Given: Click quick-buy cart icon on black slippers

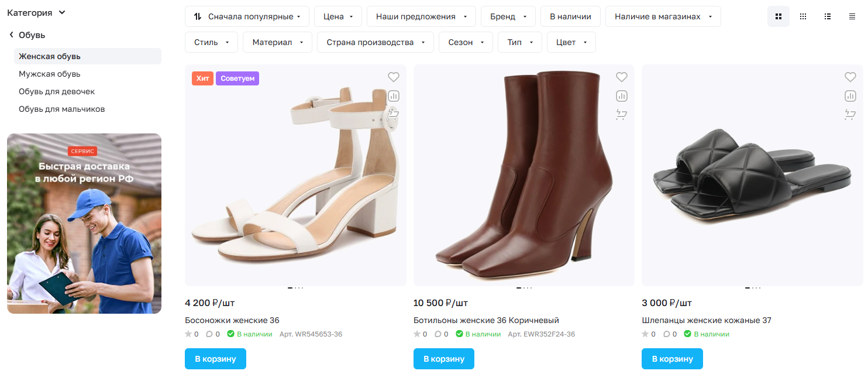Looking at the screenshot, I should click(850, 115).
